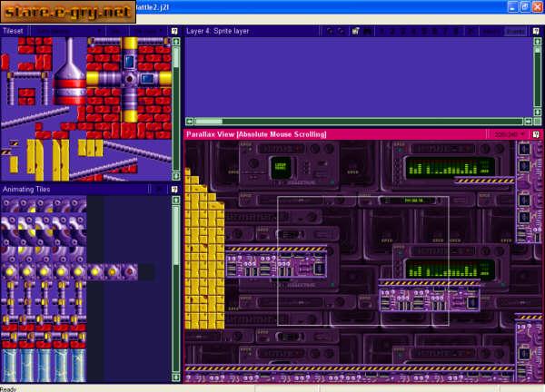
Task: Click the Tileset vertical scrollbar thumb
Action: coord(176,57)
